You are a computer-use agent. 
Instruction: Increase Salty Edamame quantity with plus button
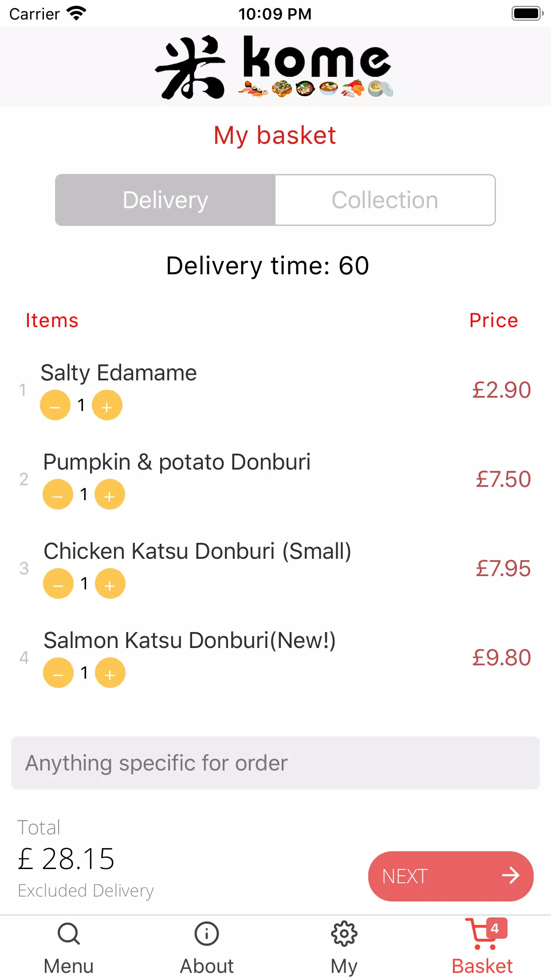click(107, 405)
